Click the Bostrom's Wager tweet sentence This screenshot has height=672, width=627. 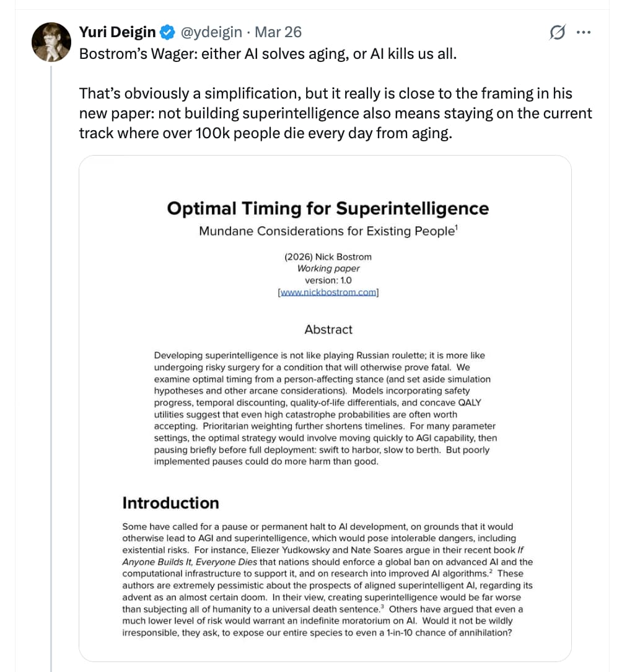[x=268, y=54]
